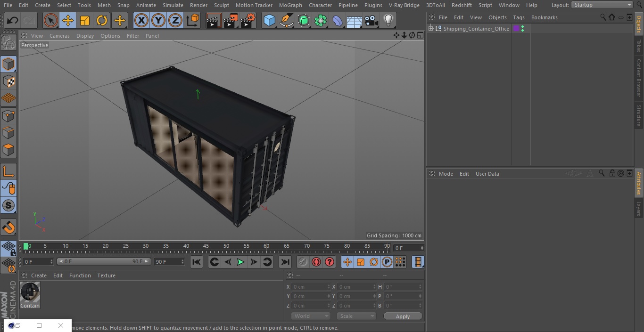644x332 pixels.
Task: Select Shipping_Container_Office object name
Action: point(476,29)
